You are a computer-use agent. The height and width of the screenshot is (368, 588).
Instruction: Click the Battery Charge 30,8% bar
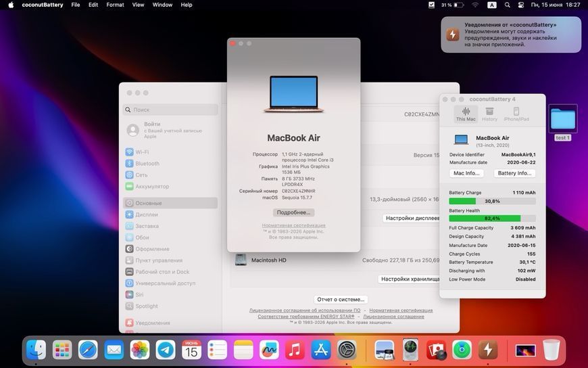click(x=492, y=202)
